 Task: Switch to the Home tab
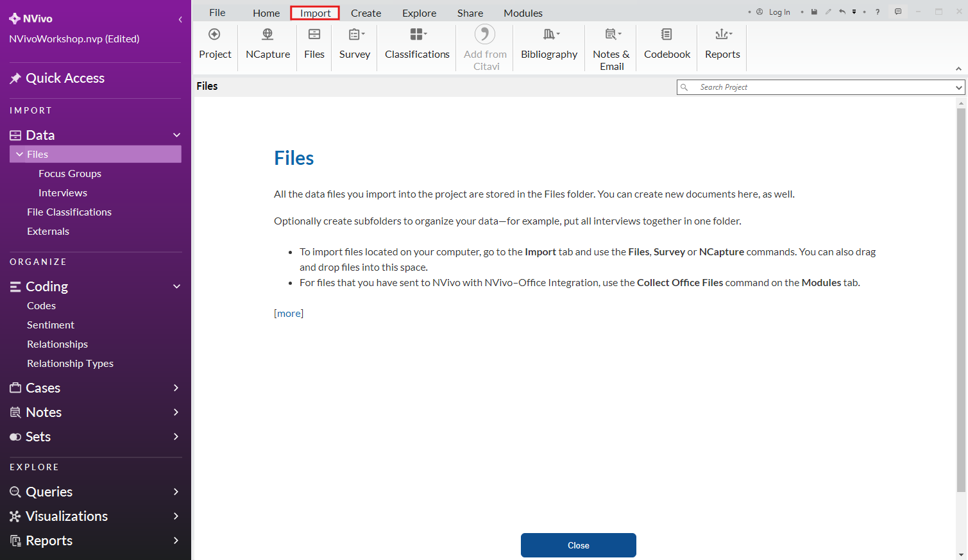click(266, 13)
